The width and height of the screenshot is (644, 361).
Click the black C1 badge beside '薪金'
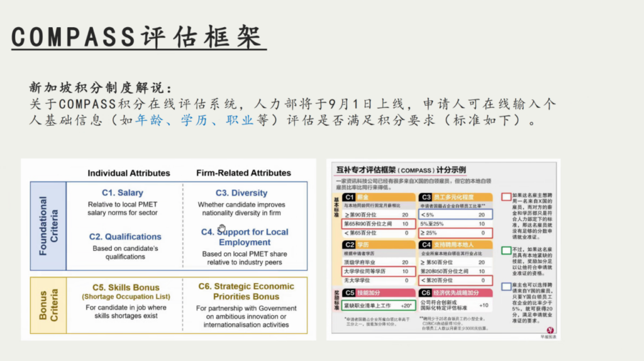coord(349,197)
